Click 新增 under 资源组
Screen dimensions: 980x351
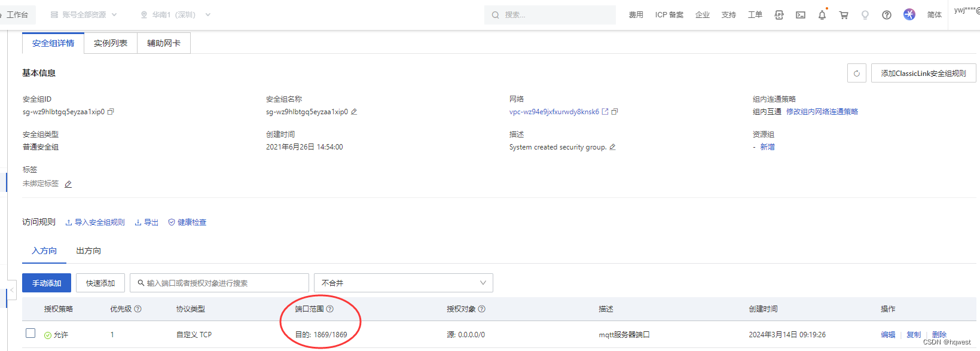pos(767,147)
